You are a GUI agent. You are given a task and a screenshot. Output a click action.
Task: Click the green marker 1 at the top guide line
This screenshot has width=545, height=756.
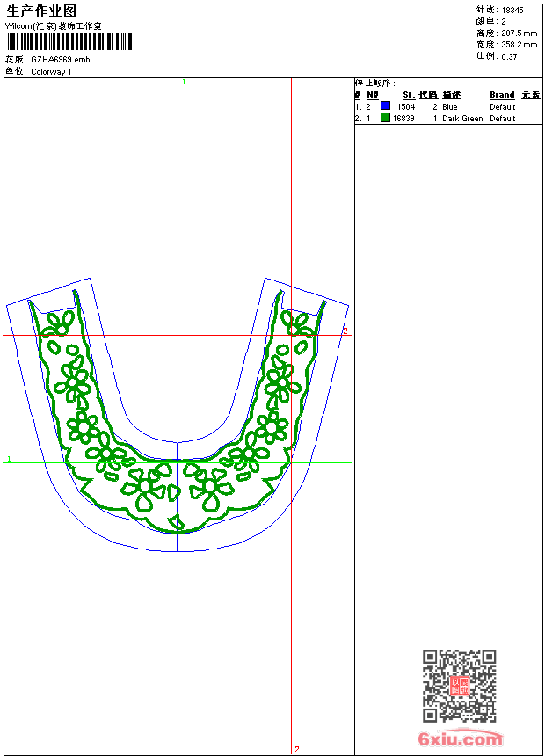coord(184,82)
